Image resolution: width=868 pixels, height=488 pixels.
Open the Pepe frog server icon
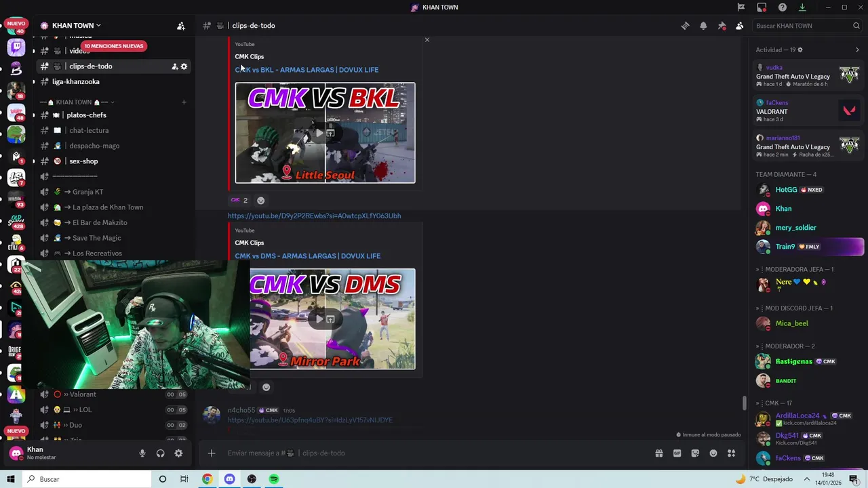click(16, 134)
